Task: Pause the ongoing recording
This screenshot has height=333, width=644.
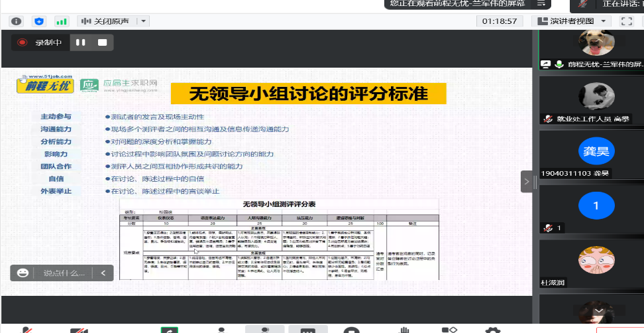Action: [80, 42]
